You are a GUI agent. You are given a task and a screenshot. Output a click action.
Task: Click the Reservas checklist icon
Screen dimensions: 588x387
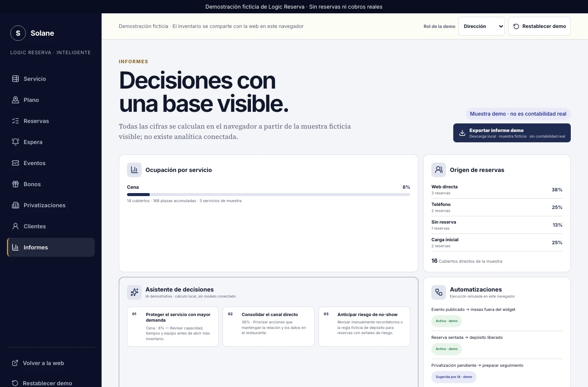(15, 121)
